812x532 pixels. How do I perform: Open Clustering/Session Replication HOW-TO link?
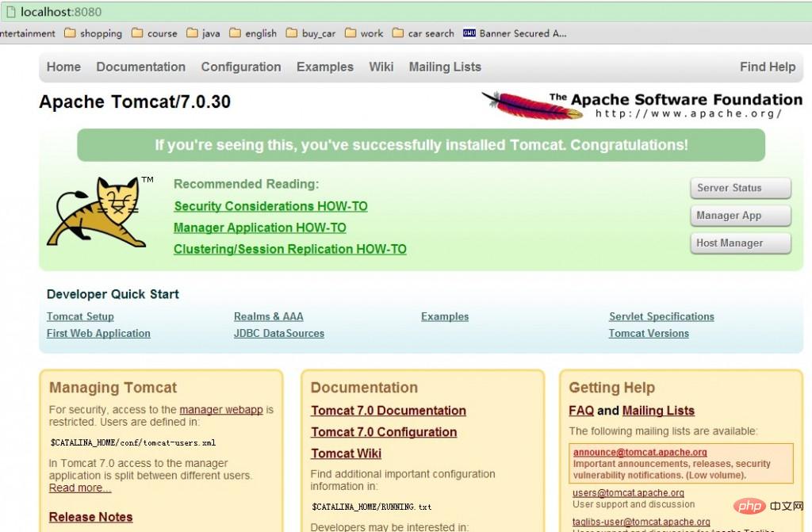[x=290, y=249]
